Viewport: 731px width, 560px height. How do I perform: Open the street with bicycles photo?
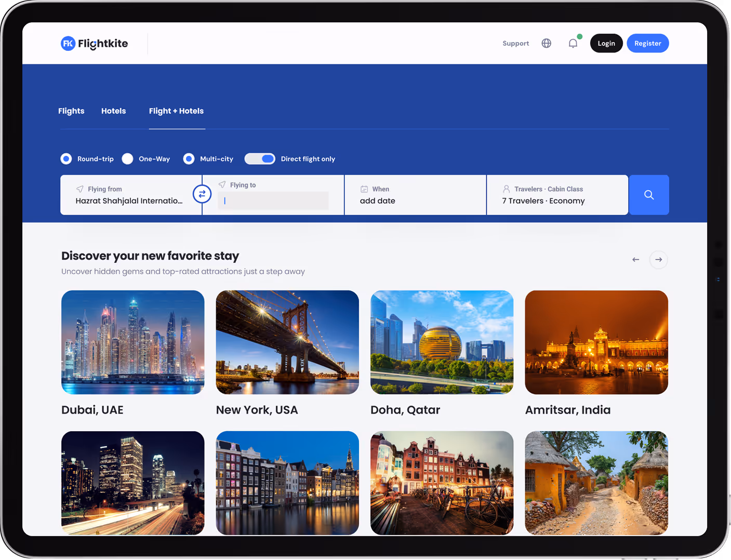(x=442, y=483)
